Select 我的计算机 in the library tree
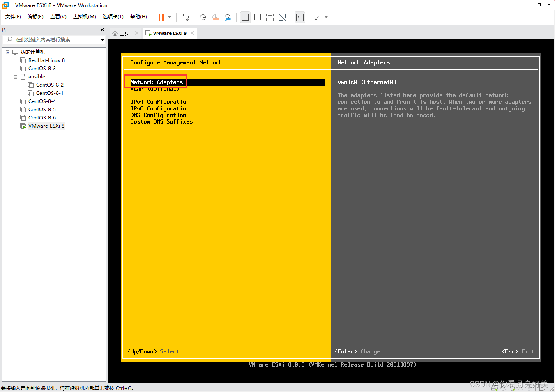The width and height of the screenshot is (555, 392). [33, 52]
